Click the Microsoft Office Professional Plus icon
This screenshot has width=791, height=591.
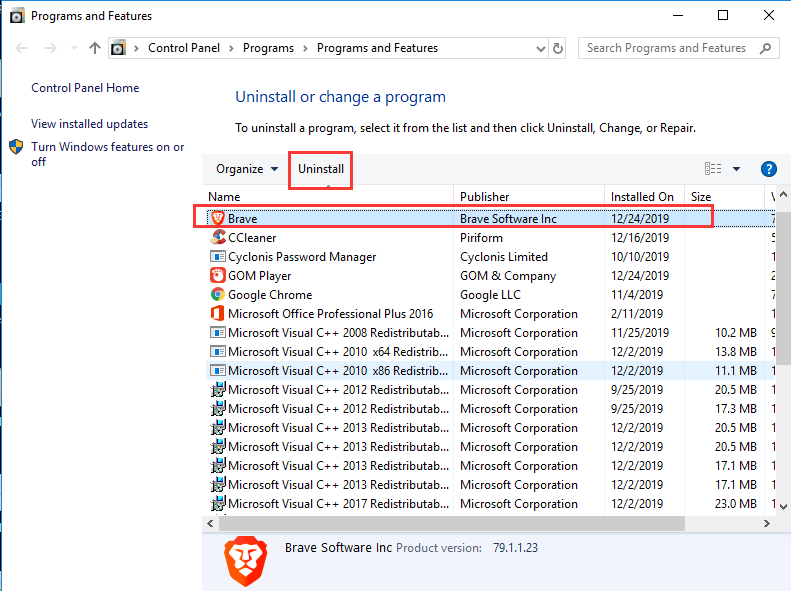click(x=217, y=313)
